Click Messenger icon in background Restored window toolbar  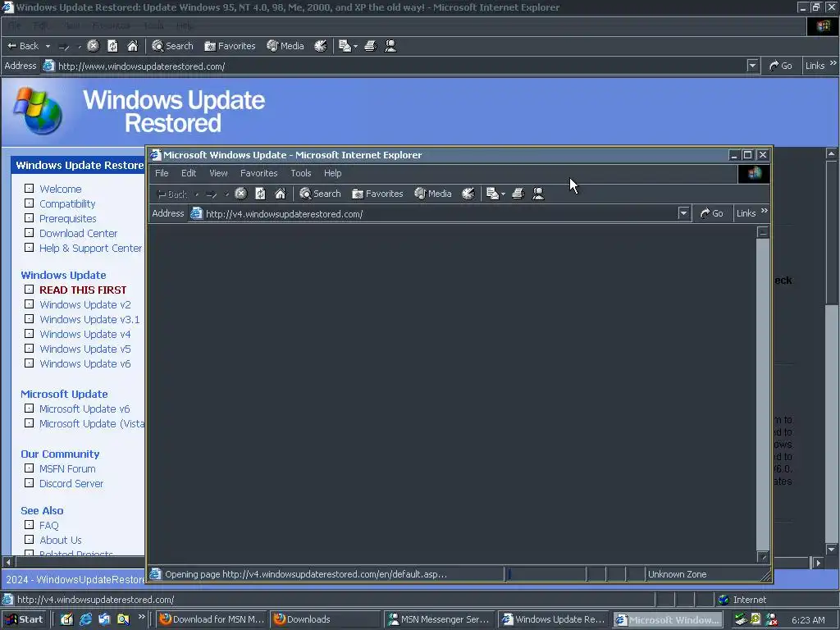click(x=390, y=46)
